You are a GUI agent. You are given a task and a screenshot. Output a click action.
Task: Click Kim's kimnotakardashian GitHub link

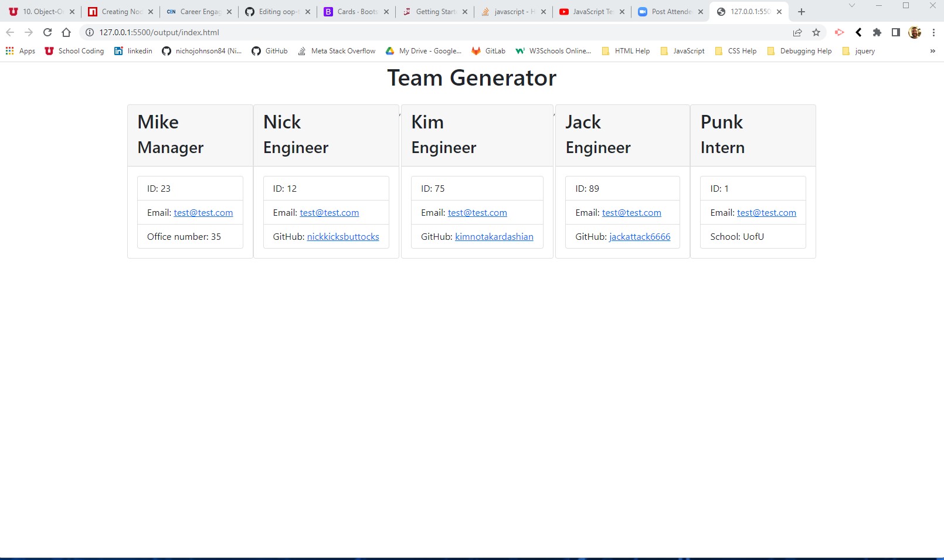[494, 237]
